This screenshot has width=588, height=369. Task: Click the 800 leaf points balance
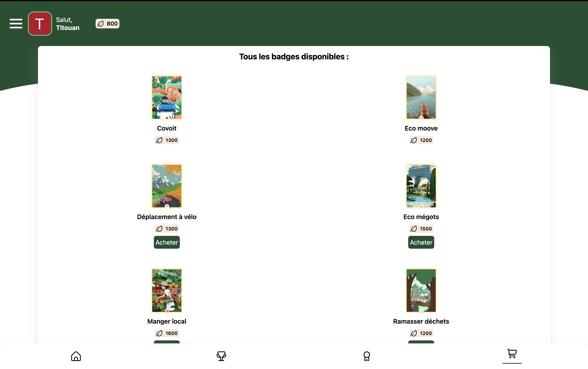(x=107, y=24)
